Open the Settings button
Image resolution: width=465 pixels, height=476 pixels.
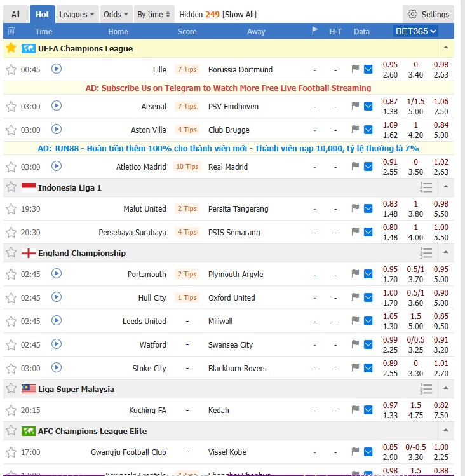point(428,14)
